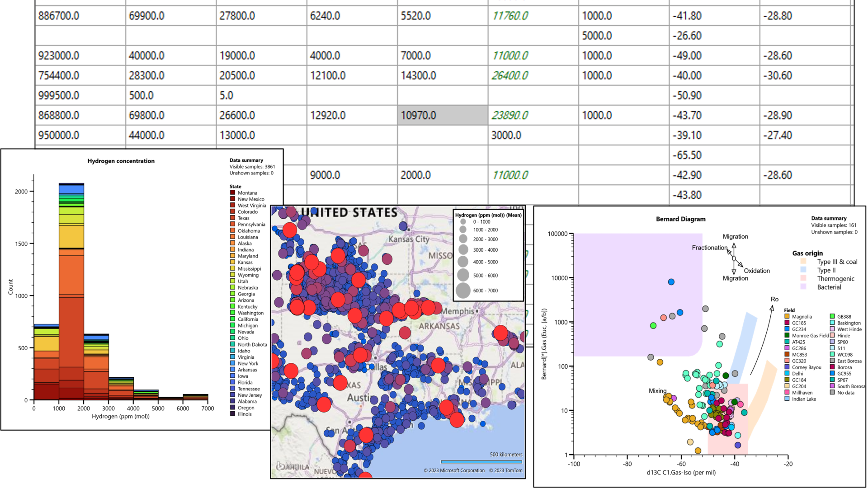Click the 500 kilometers scale bar
868x488 pixels.
[x=481, y=462]
